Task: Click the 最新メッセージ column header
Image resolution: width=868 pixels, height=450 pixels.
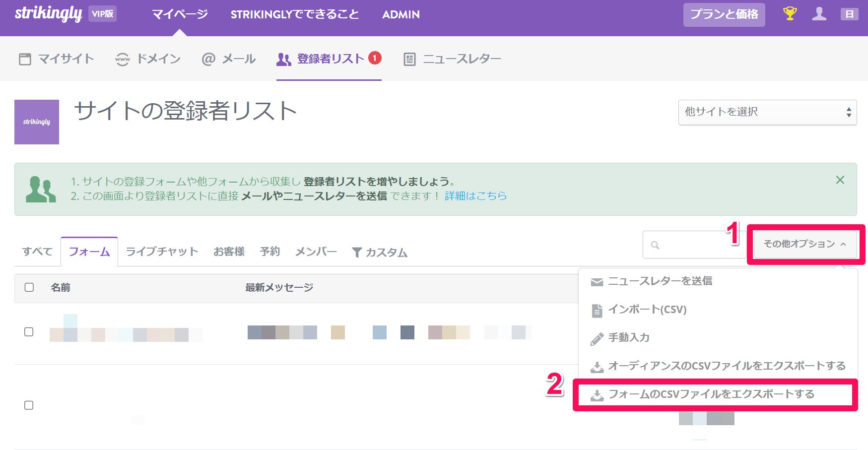Action: pos(279,287)
